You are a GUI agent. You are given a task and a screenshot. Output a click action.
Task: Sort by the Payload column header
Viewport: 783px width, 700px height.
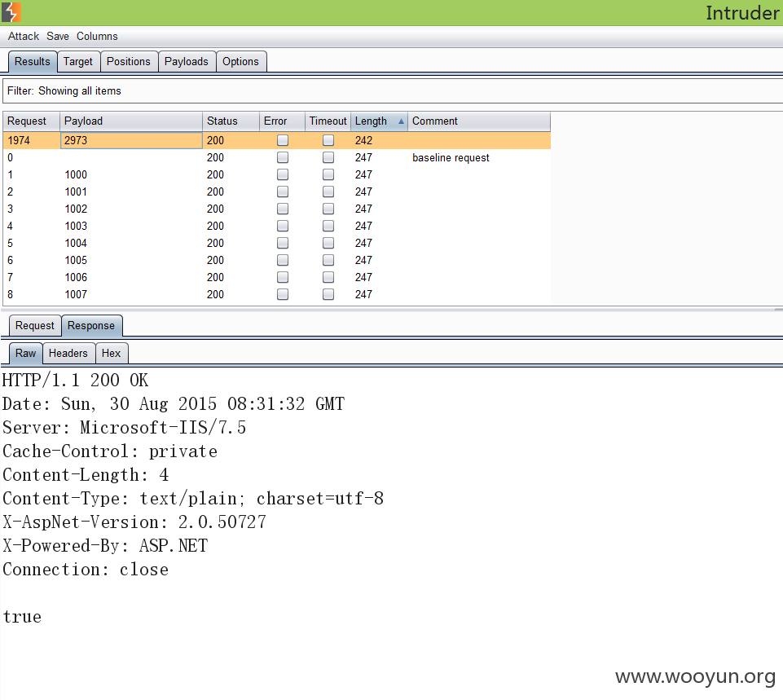pos(131,121)
